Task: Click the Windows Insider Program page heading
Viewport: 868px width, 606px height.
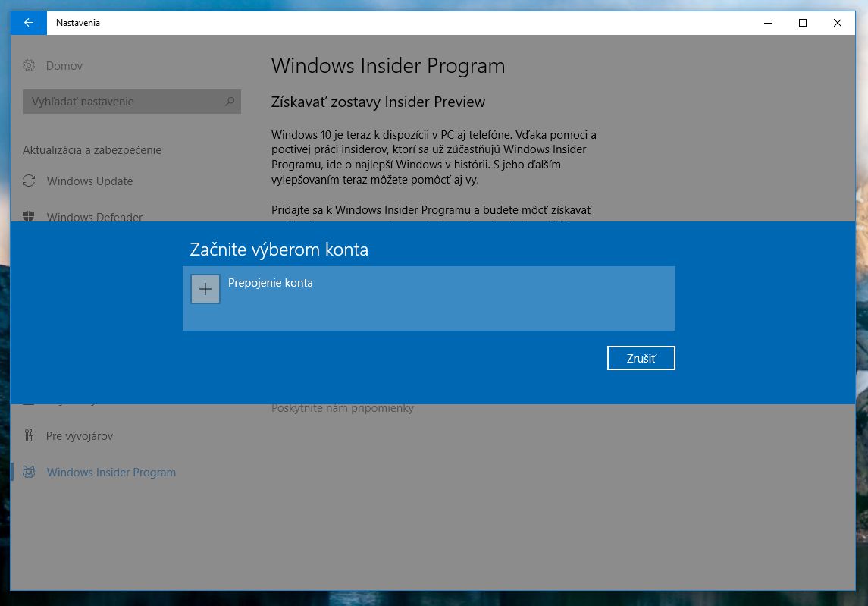Action: click(x=388, y=66)
